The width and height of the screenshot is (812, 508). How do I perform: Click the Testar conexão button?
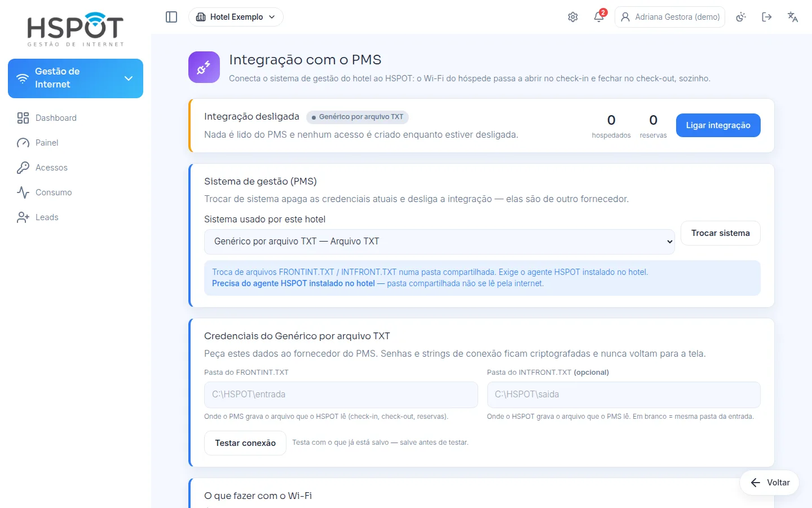245,443
